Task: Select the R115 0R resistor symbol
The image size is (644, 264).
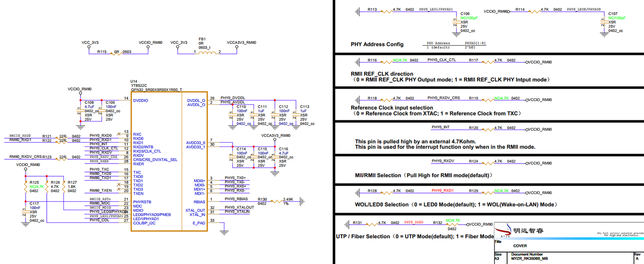Action: (x=116, y=52)
